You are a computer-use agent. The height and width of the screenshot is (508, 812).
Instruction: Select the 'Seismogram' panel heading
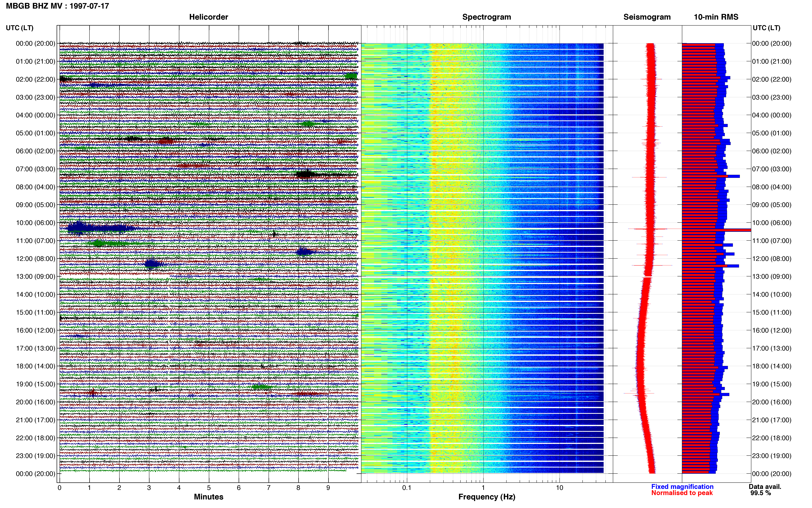click(647, 17)
